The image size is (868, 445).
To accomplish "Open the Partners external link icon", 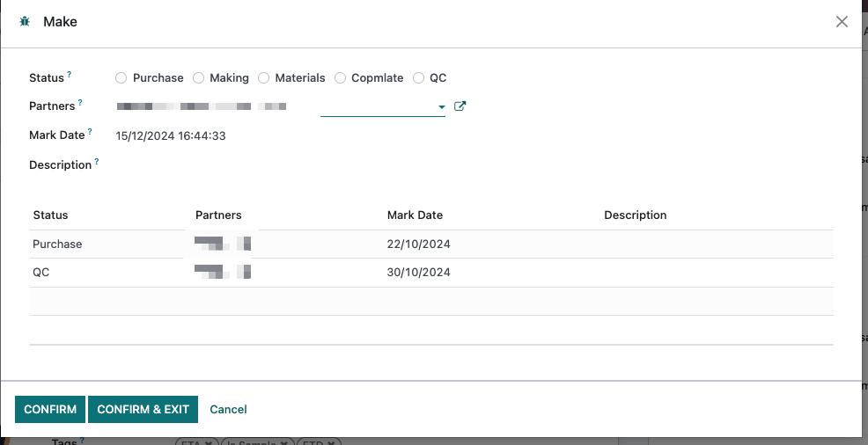I will [460, 106].
